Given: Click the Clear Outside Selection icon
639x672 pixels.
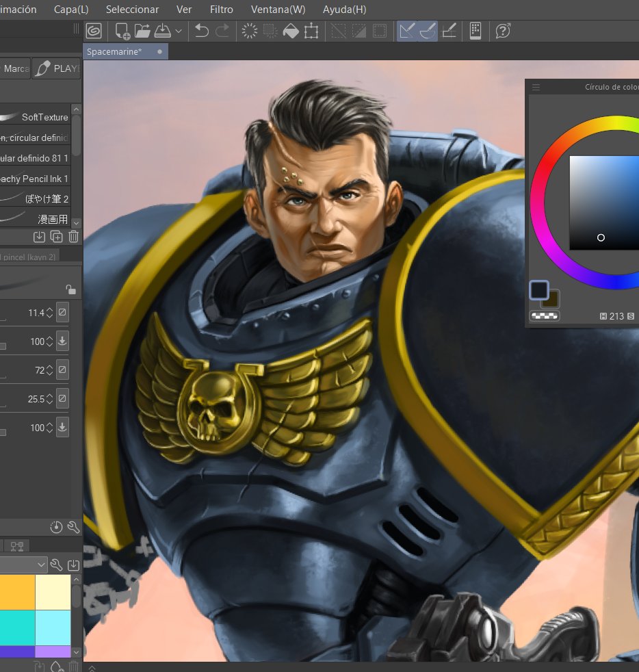Looking at the screenshot, I should (270, 31).
